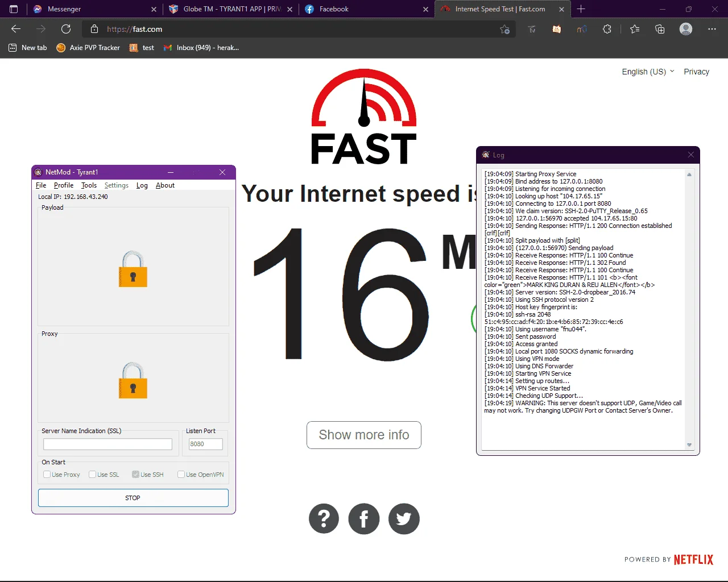Open the Profile menu in NetMod
The width and height of the screenshot is (728, 582).
coord(64,185)
